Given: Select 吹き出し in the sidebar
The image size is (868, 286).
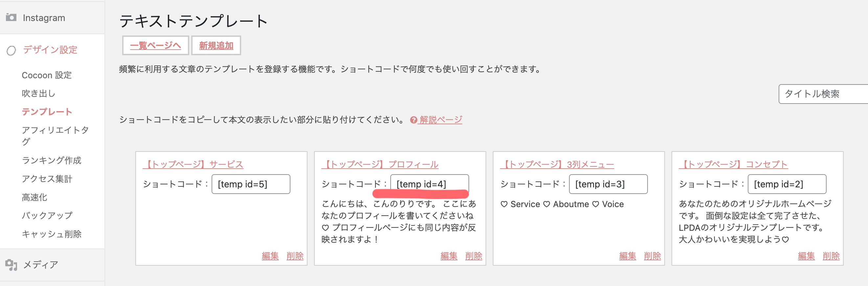Looking at the screenshot, I should [38, 93].
